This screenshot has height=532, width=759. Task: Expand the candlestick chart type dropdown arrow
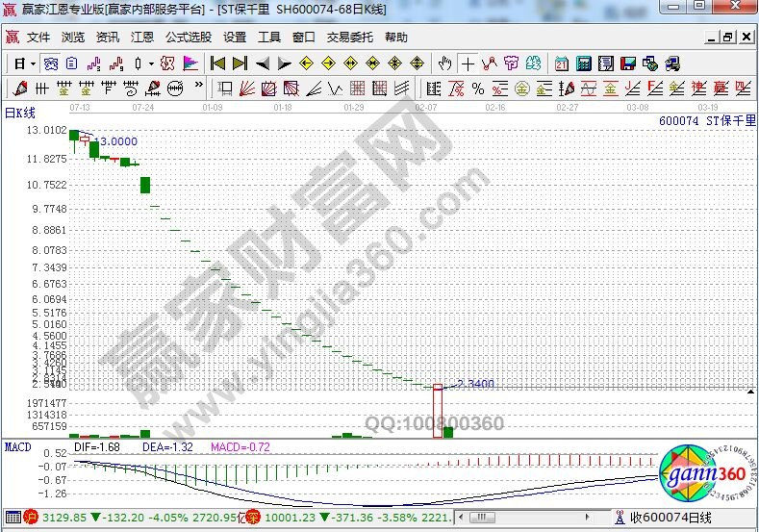click(x=151, y=63)
